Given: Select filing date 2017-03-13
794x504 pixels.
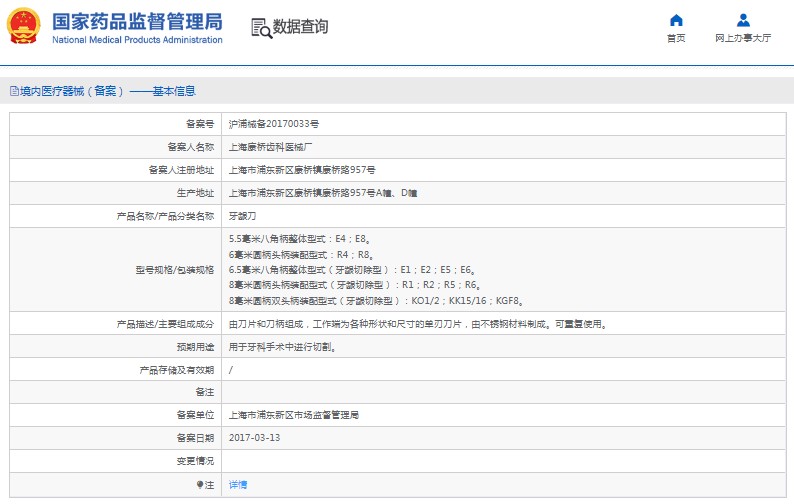Looking at the screenshot, I should [254, 438].
